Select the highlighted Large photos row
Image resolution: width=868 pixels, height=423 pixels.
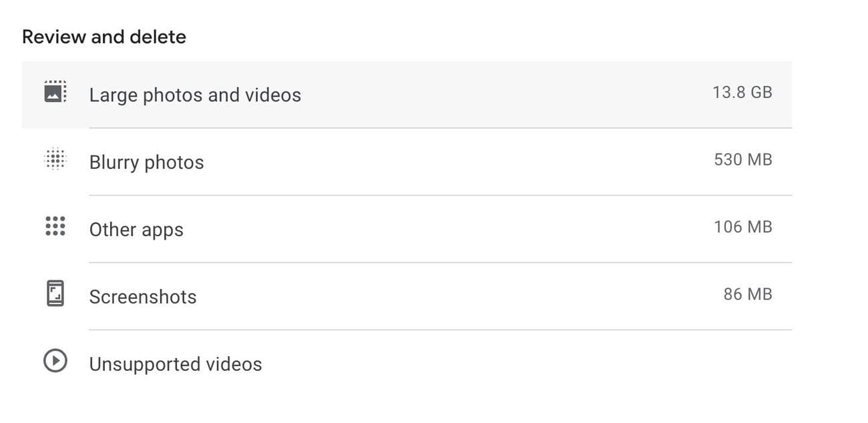coord(407,93)
